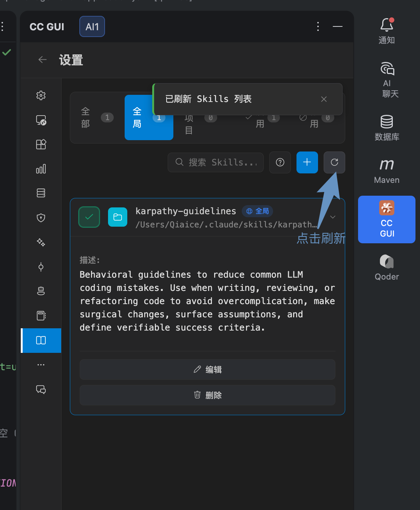This screenshot has height=510, width=420.
Task: Open the 通知 notifications bell
Action: pos(387,31)
